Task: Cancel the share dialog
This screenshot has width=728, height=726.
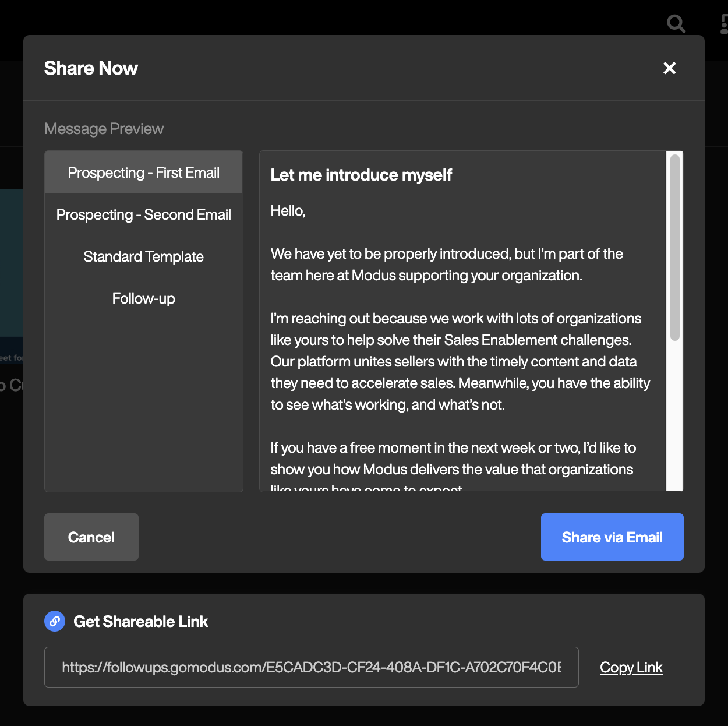Action: [x=91, y=537]
